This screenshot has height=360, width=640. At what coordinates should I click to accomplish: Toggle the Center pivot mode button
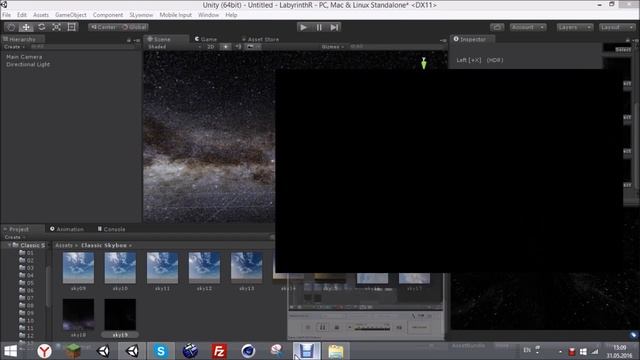tap(104, 27)
